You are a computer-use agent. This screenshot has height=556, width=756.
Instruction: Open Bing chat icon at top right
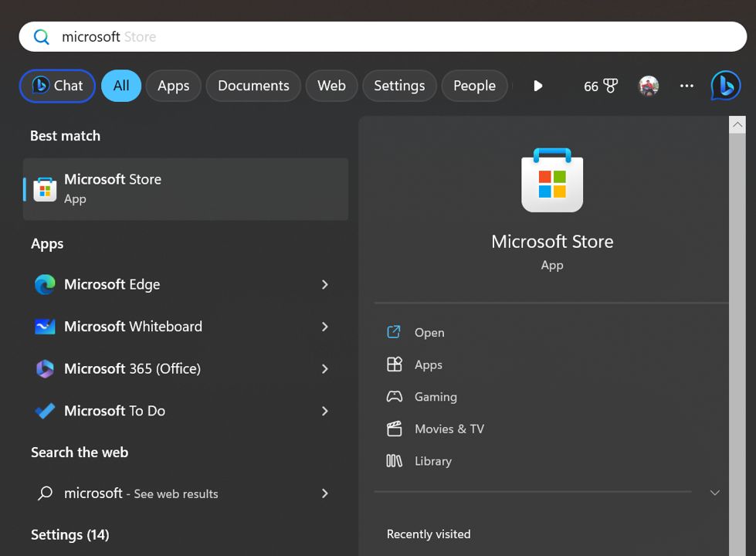coord(726,86)
